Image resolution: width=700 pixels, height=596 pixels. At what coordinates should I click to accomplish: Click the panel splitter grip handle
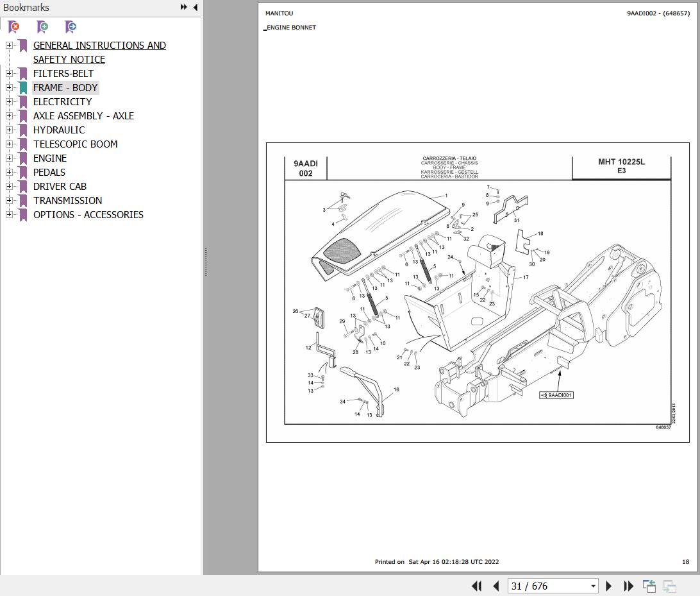tap(206, 262)
